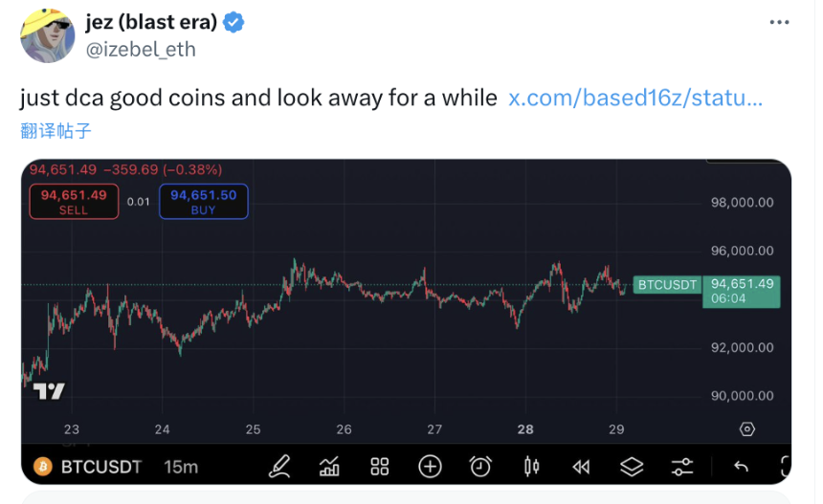Start bar replay with rewind icon
The width and height of the screenshot is (823, 504).
581,467
